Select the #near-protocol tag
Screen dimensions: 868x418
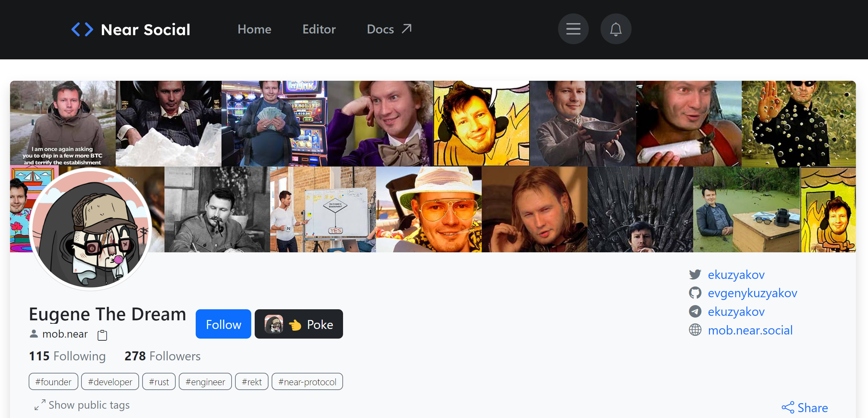point(307,382)
